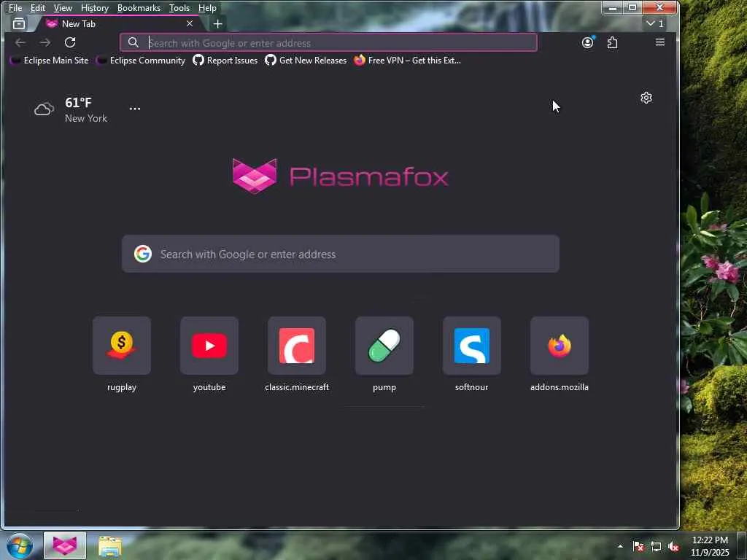Open the softnour shortcut tile
Viewport: 747px width, 560px height.
472,346
